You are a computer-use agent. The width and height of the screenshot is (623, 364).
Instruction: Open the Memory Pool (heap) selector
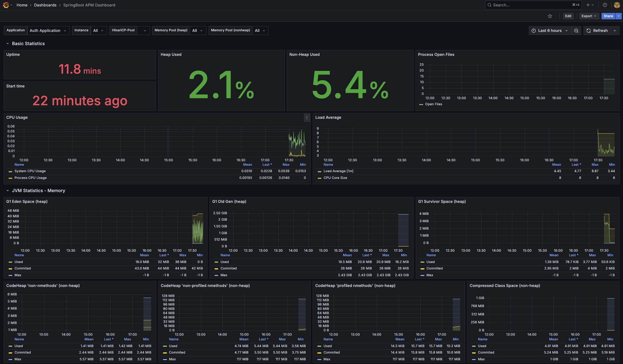(197, 30)
